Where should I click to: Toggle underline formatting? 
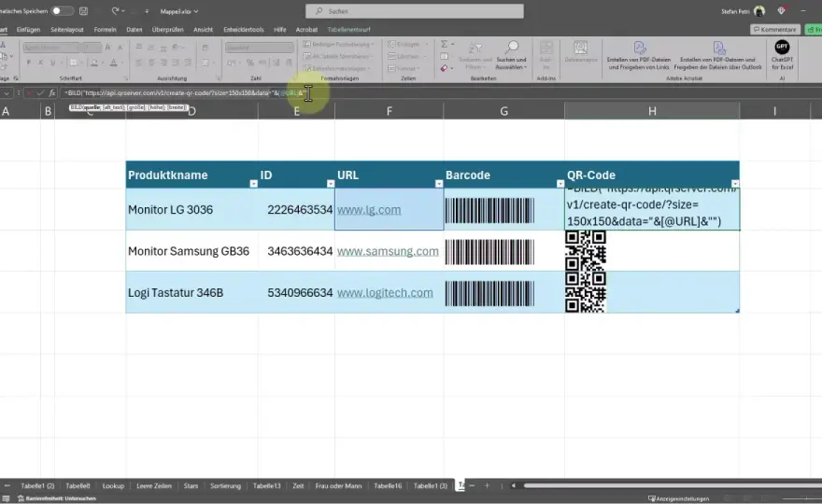click(x=52, y=63)
